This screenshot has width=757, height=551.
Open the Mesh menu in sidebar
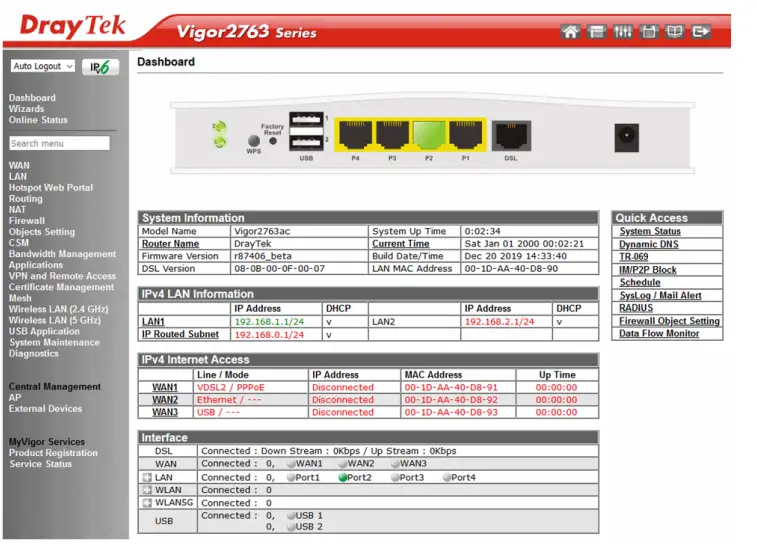coord(20,298)
